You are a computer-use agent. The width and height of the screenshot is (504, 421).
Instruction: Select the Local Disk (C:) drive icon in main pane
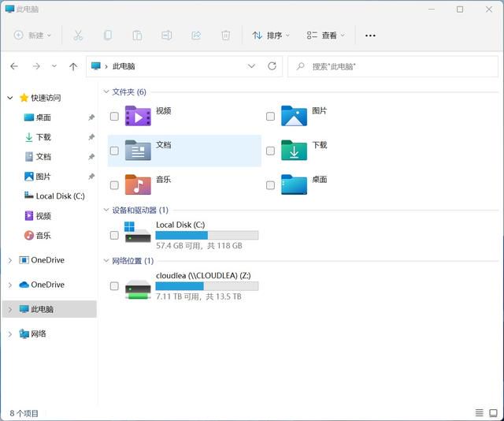click(138, 232)
